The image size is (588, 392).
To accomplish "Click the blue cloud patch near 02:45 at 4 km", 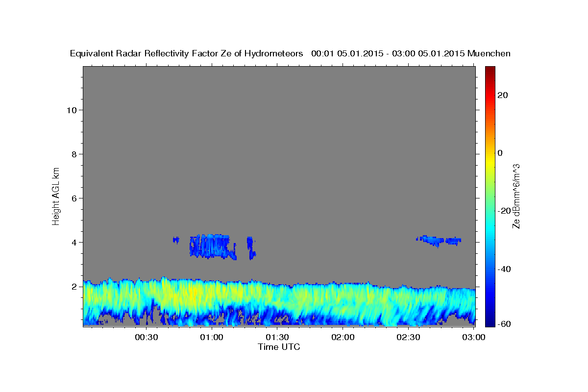I will (439, 240).
